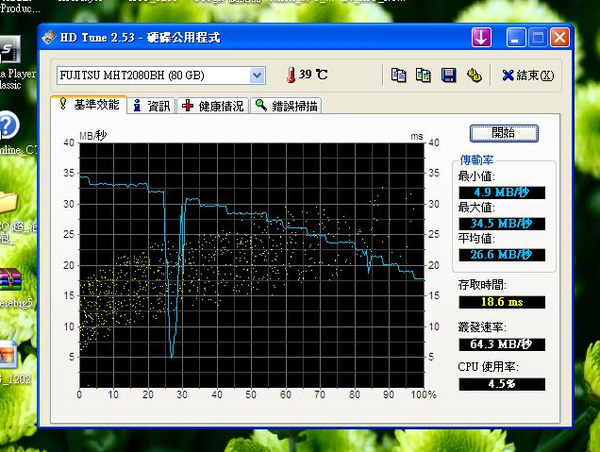The image size is (600, 452).
Task: Open the FUJITSU MHT2080BH drive dropdown
Action: (x=161, y=75)
